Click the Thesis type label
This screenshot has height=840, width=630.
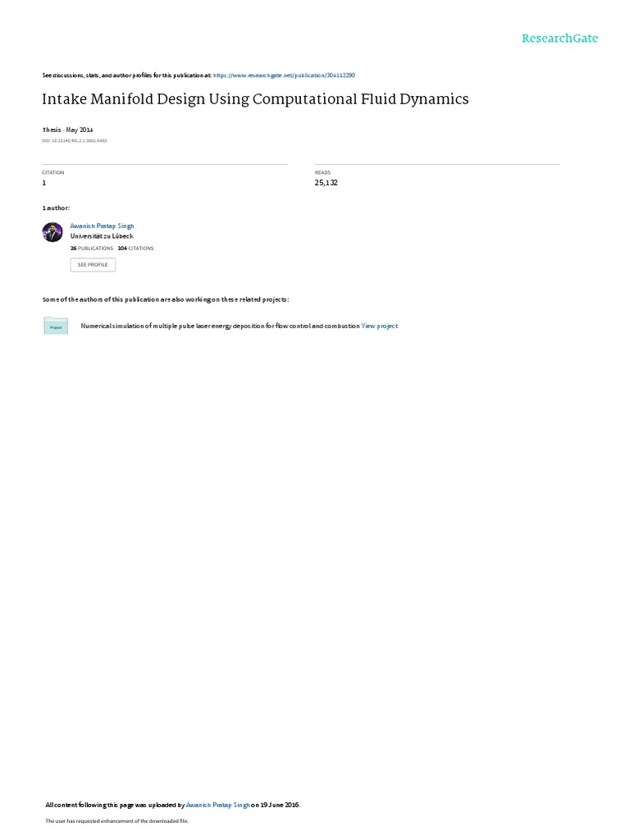52,130
